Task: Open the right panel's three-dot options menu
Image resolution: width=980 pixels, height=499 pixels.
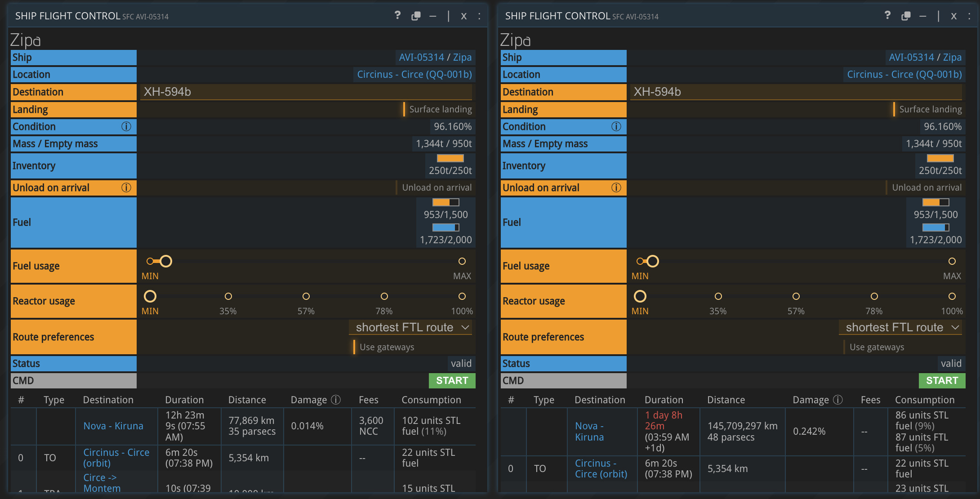Action: [x=969, y=16]
